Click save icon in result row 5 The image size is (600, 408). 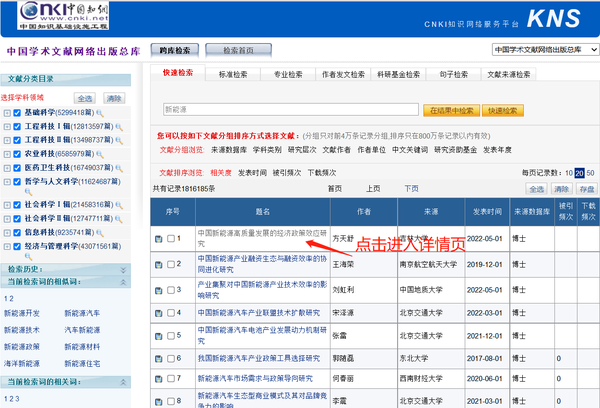(x=158, y=336)
